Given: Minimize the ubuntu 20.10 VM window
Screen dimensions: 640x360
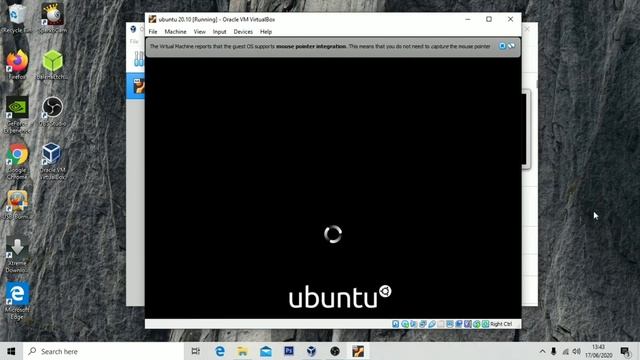Looking at the screenshot, I should 468,19.
